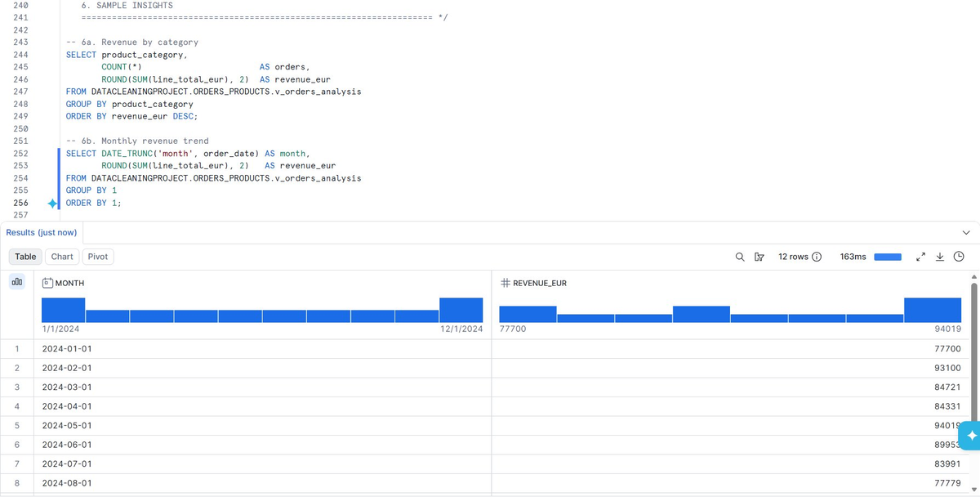Place cursor on '-- 6b. Monthly revenue trend' comment

(137, 141)
